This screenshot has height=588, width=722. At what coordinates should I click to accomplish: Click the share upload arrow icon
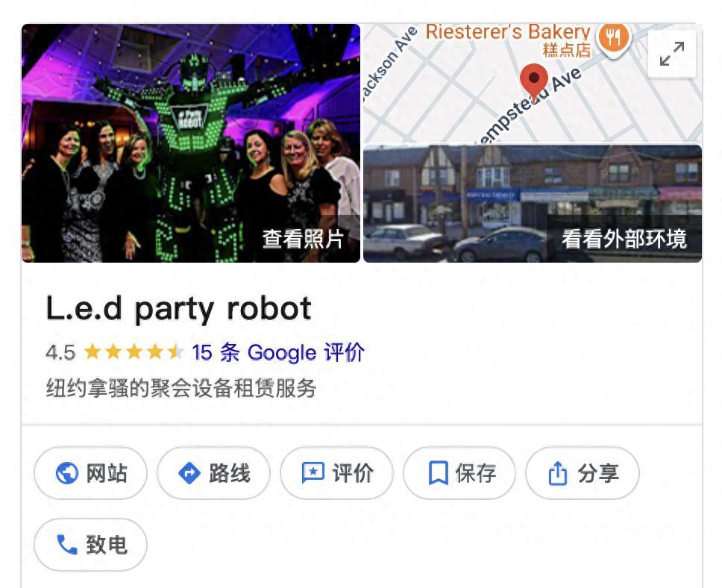point(558,473)
